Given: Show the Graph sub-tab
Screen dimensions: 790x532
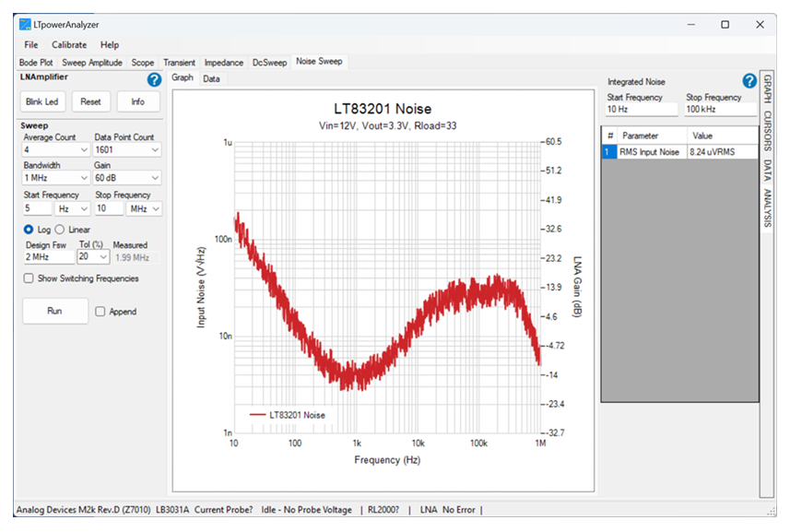Looking at the screenshot, I should pos(183,77).
